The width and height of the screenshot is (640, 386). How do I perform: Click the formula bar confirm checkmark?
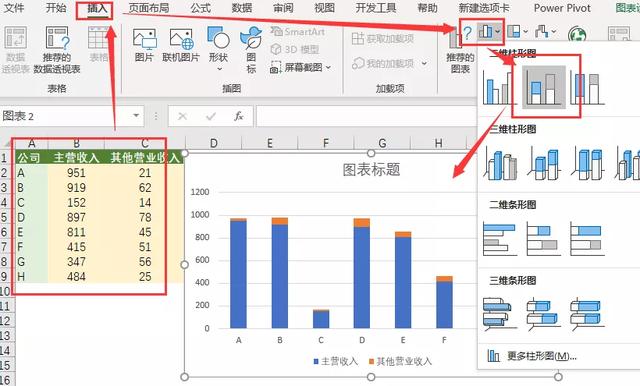click(x=211, y=116)
